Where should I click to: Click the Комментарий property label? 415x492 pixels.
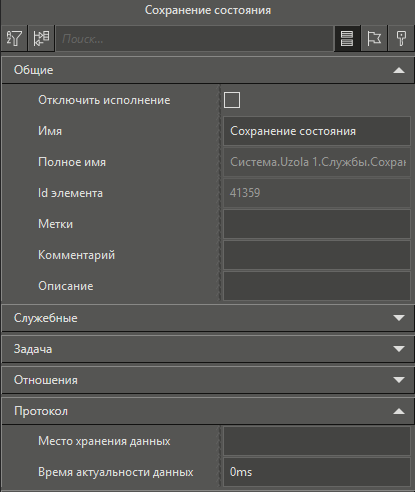(x=76, y=255)
